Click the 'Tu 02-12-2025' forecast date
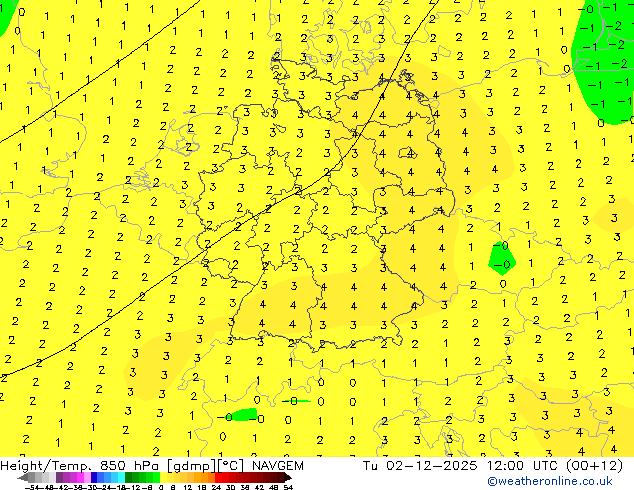The image size is (634, 490). tap(420, 466)
